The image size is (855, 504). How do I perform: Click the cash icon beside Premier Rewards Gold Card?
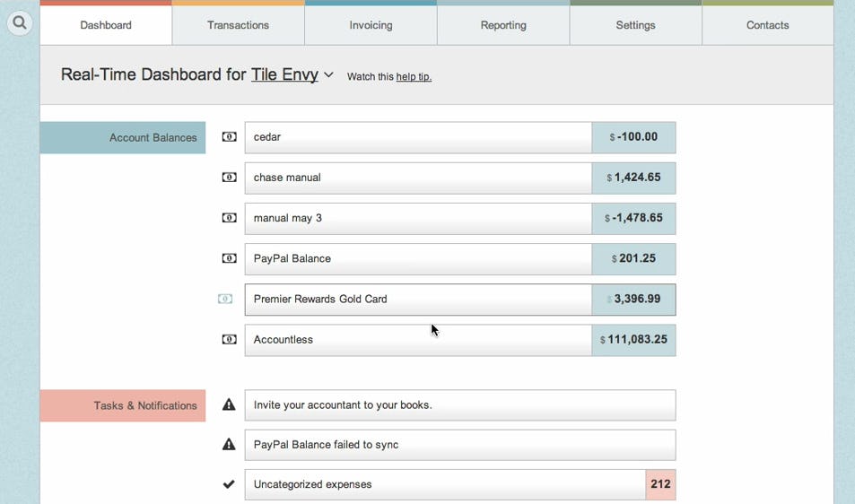225,299
